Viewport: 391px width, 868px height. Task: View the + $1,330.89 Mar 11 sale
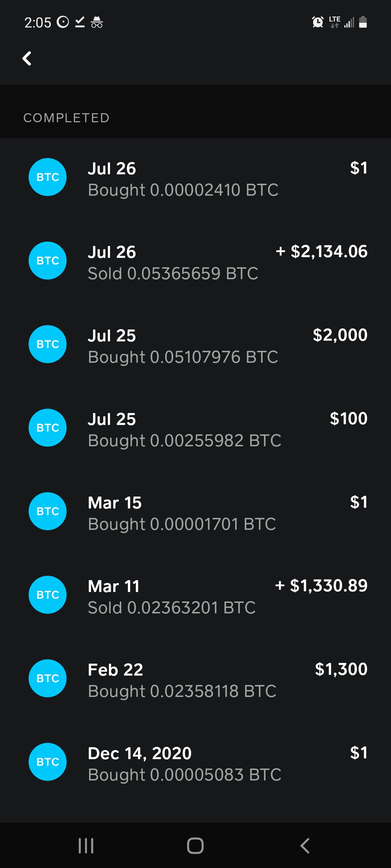click(321, 586)
